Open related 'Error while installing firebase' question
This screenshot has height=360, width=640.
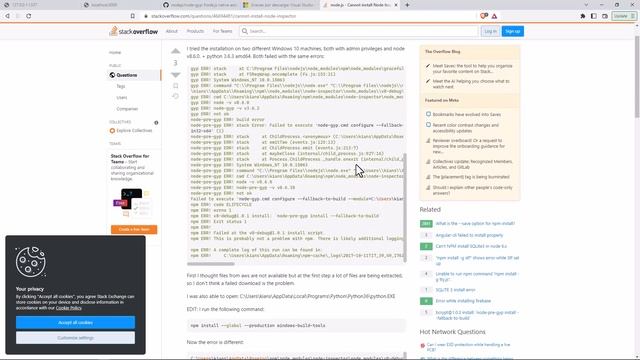pyautogui.click(x=463, y=301)
